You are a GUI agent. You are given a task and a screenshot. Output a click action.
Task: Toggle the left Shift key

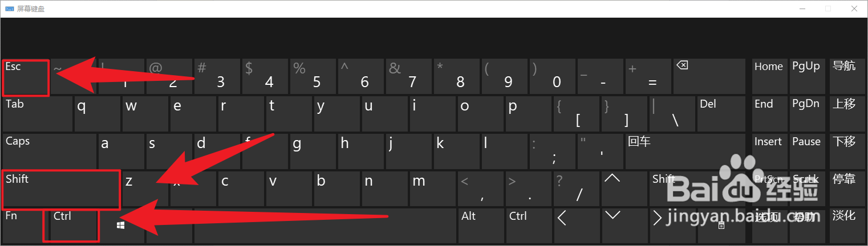click(61, 189)
